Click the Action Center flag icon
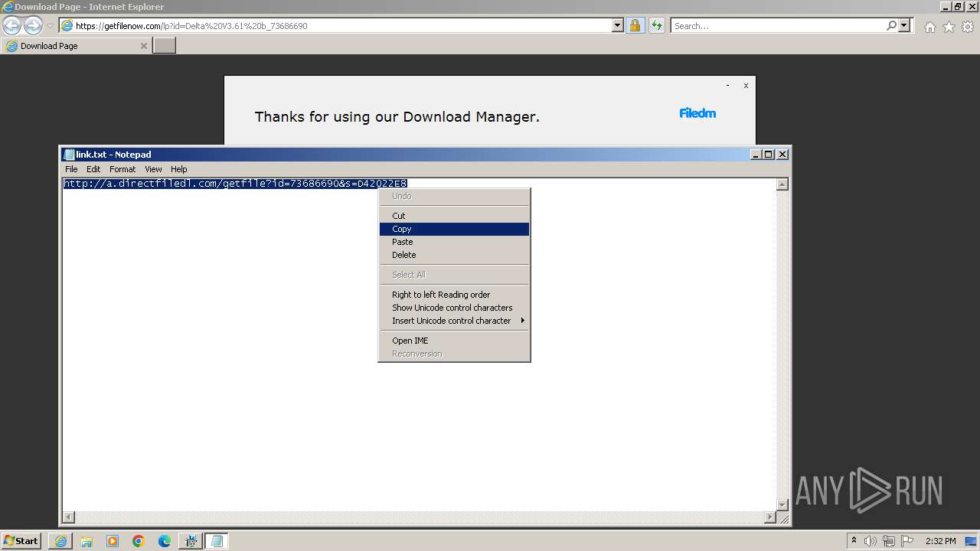This screenshot has width=980, height=551. pos(907,541)
